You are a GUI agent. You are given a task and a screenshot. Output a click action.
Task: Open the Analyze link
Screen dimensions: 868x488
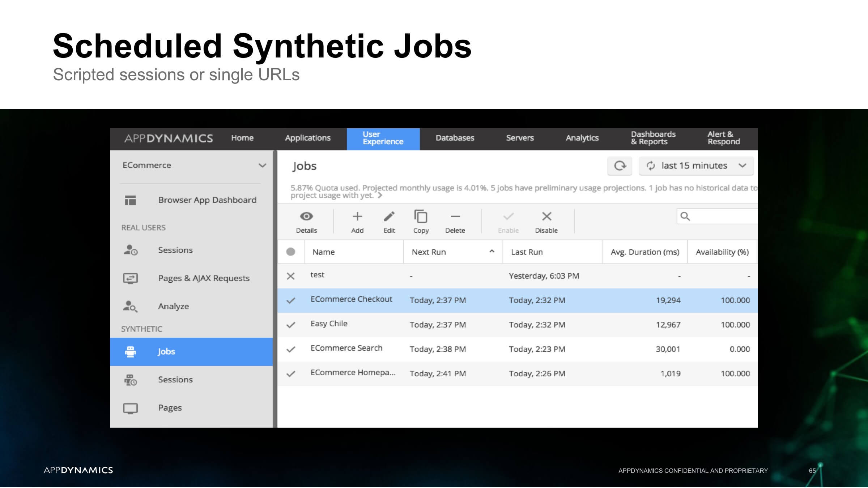(x=174, y=306)
